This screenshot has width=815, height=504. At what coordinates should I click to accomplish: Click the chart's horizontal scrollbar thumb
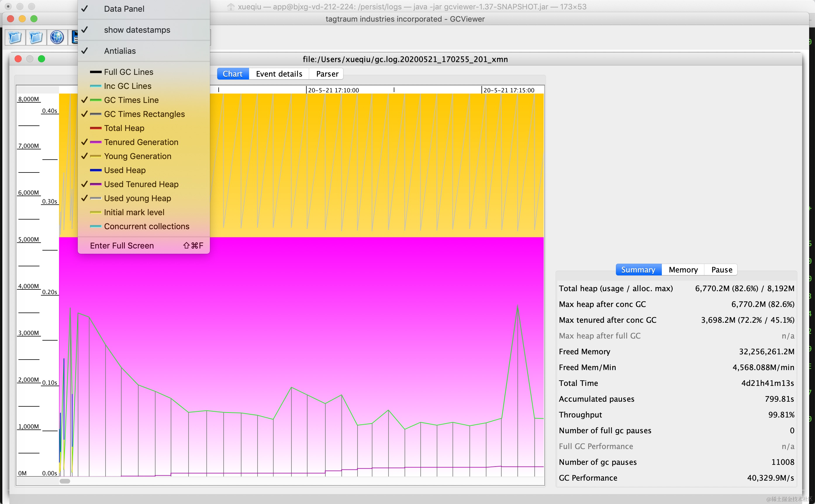[65, 481]
